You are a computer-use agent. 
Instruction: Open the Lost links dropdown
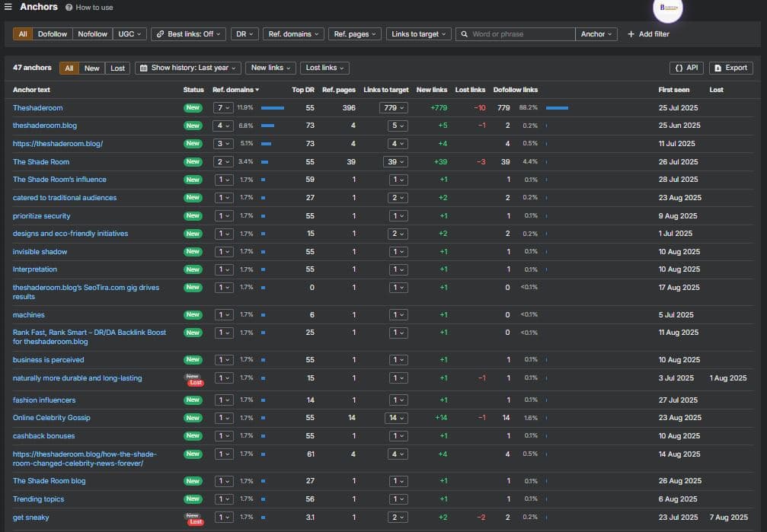click(x=324, y=68)
